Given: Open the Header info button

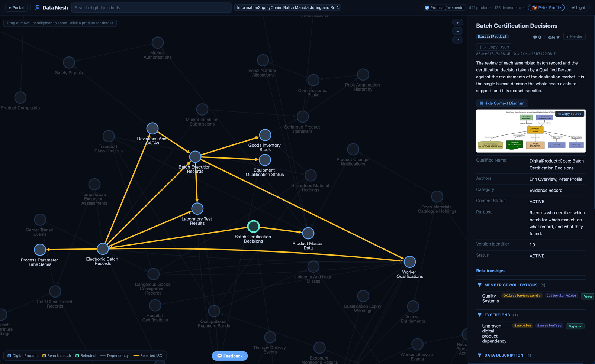Looking at the screenshot, I should [575, 36].
